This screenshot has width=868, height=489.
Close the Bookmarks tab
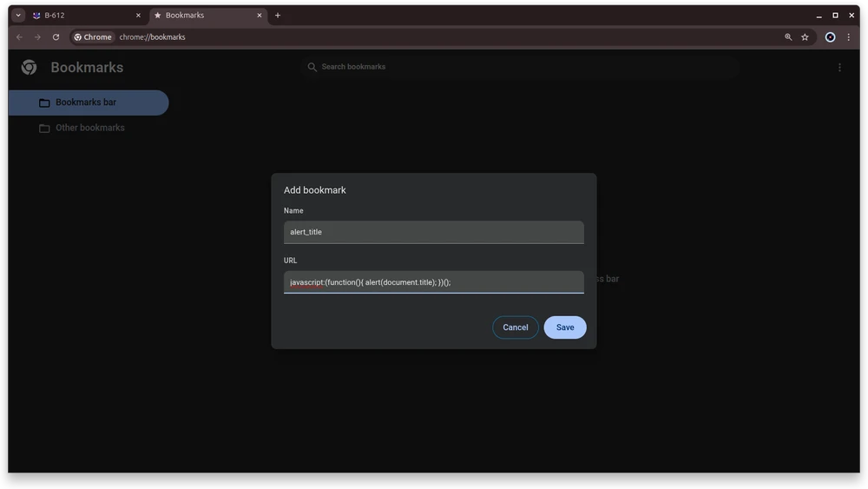pyautogui.click(x=259, y=16)
